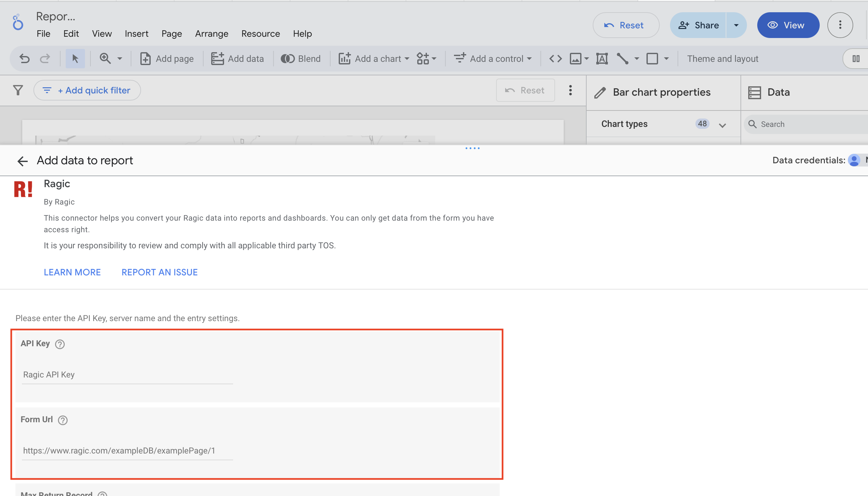The height and width of the screenshot is (496, 868).
Task: Open the Edit menu
Action: point(71,33)
